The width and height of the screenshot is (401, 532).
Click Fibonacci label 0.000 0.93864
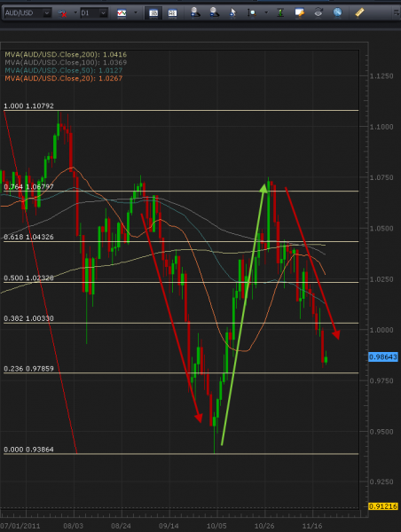point(28,450)
